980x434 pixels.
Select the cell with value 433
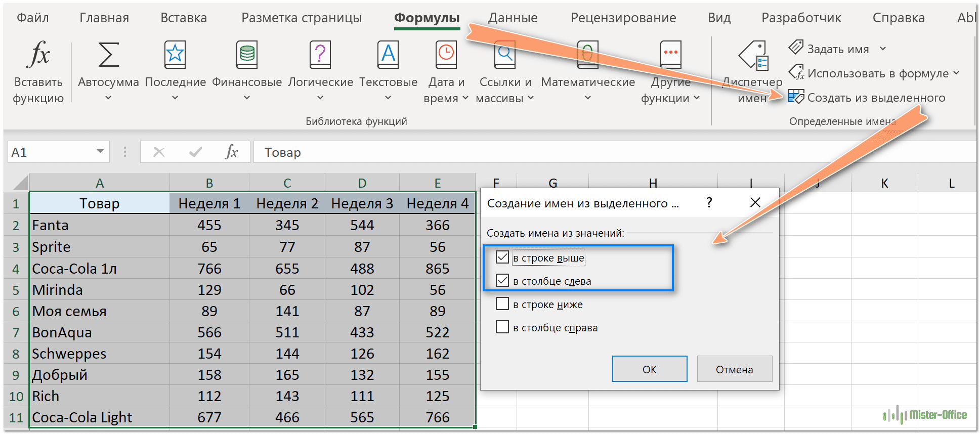coord(362,332)
